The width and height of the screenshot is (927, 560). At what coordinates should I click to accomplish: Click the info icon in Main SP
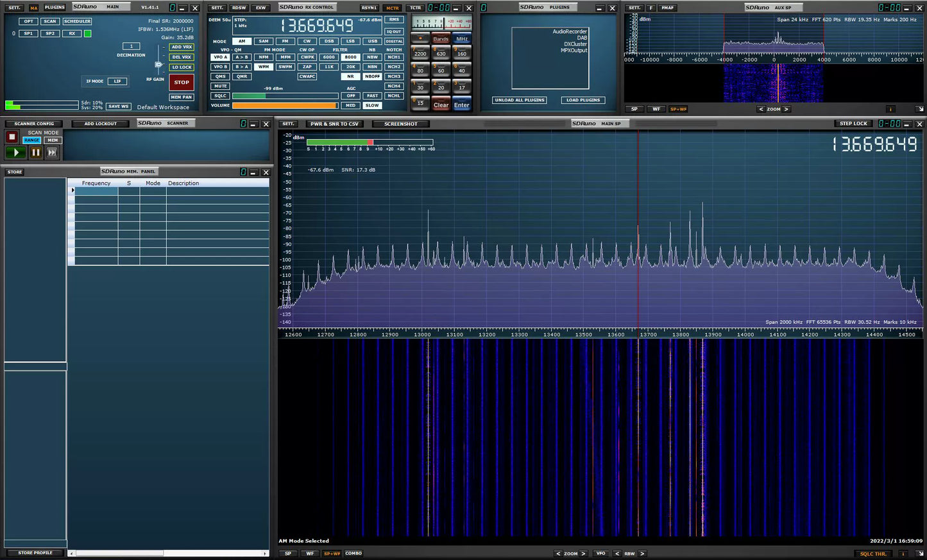(903, 554)
